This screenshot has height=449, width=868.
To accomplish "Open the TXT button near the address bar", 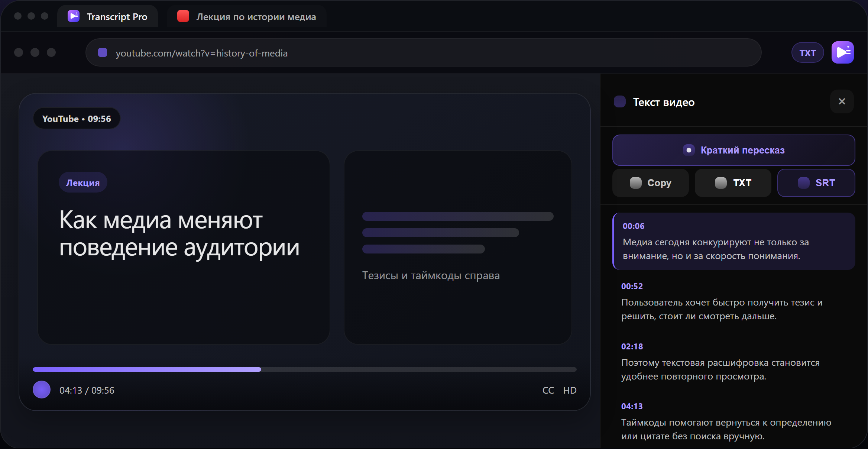I will point(807,52).
